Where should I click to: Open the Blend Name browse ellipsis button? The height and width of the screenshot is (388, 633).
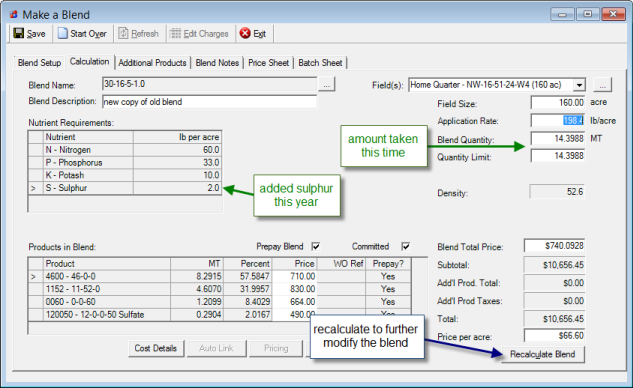point(327,85)
